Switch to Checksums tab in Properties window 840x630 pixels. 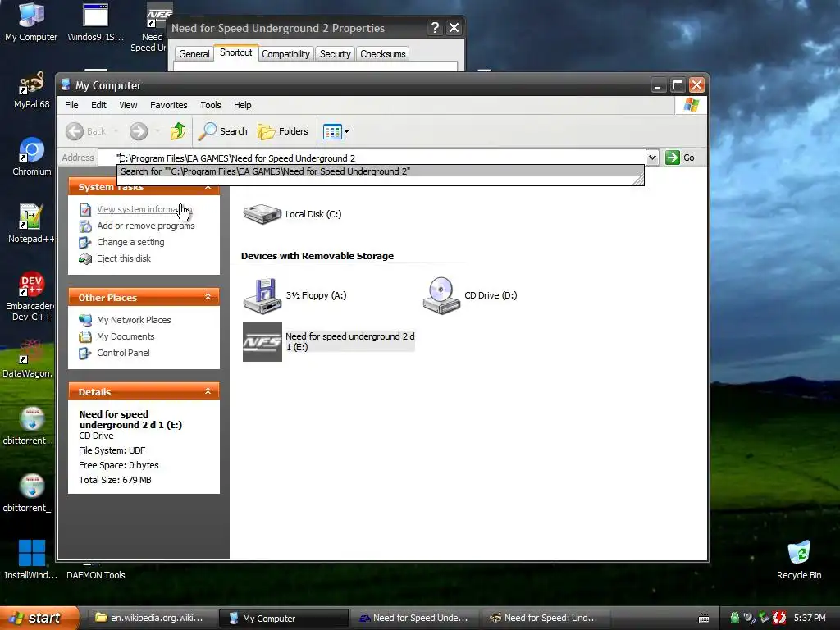(x=382, y=54)
